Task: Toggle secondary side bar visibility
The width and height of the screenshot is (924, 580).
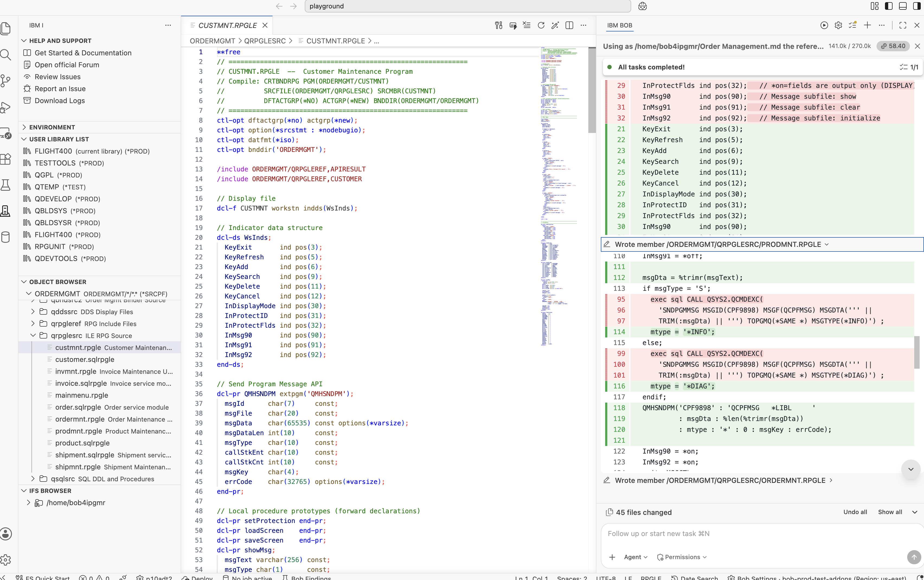Action: click(x=917, y=6)
